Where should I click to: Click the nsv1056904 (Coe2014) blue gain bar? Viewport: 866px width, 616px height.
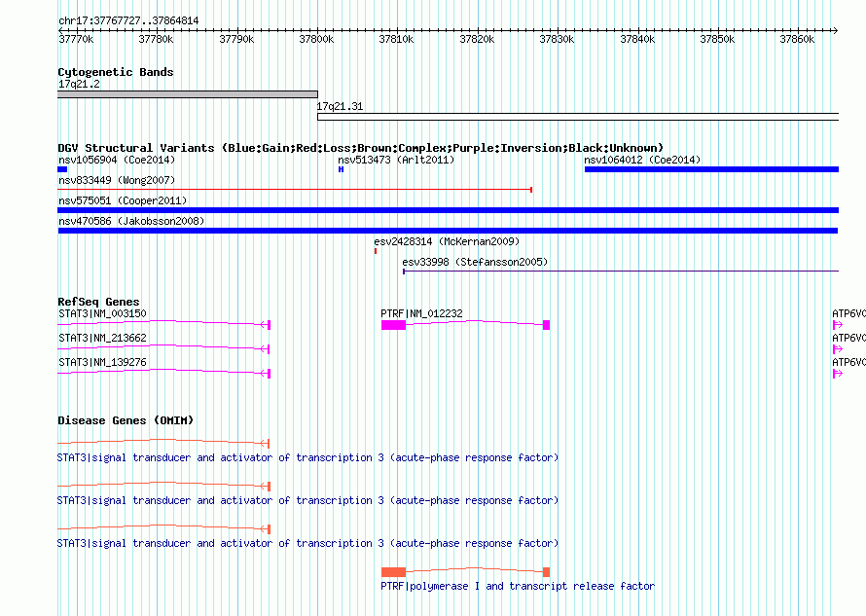[62, 169]
